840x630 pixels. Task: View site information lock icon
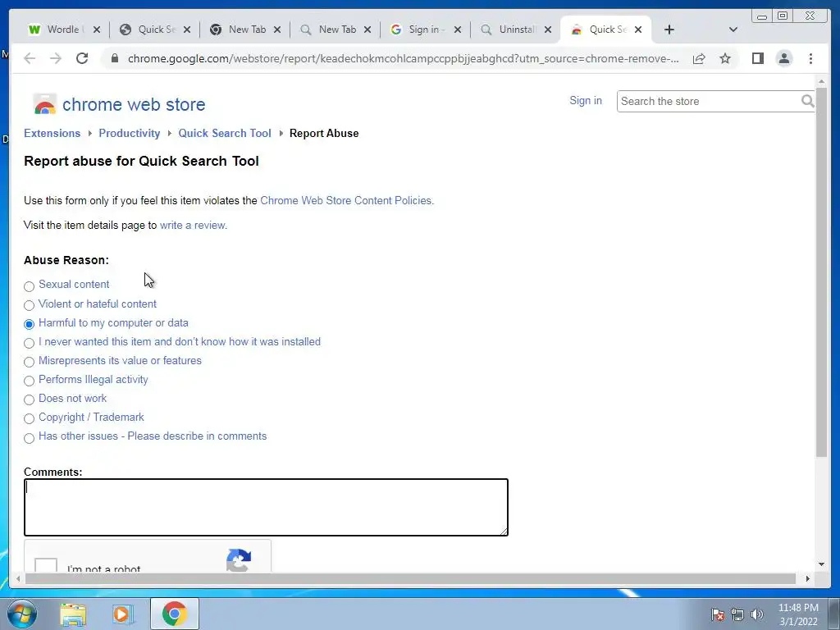tap(115, 58)
